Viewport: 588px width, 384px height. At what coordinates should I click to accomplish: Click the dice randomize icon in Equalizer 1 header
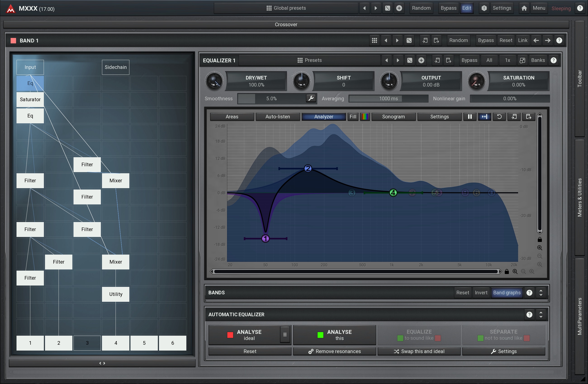tap(409, 60)
